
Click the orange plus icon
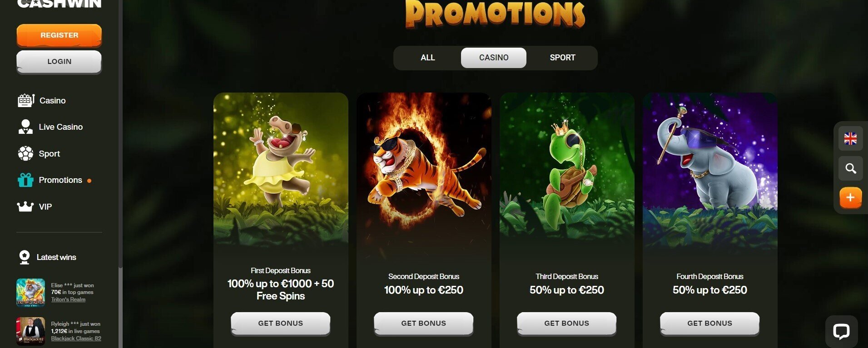(850, 198)
